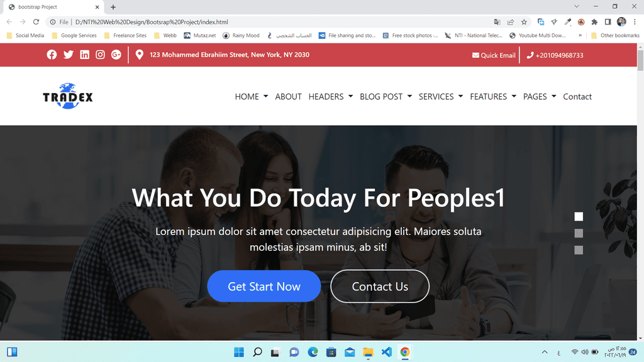Click the Contact Us outline button
The width and height of the screenshot is (644, 362).
380,286
